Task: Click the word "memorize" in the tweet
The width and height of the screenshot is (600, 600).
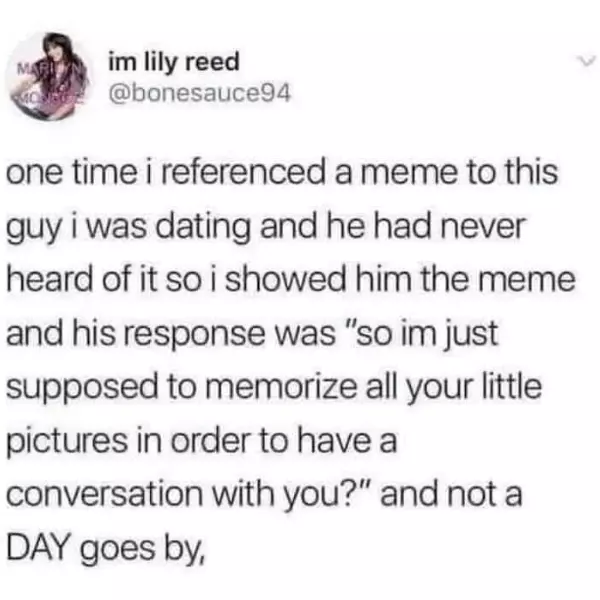Action: [281, 387]
